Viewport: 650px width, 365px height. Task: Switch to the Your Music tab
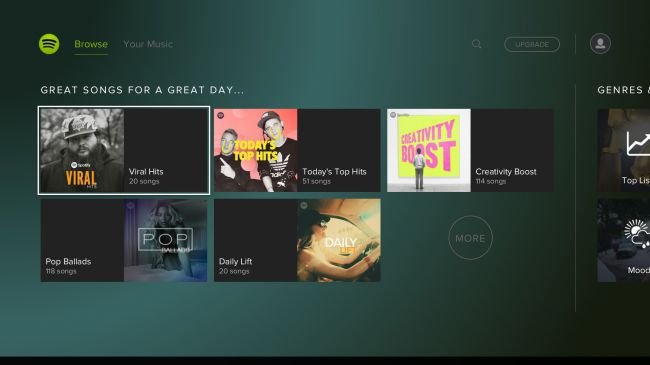tap(148, 44)
